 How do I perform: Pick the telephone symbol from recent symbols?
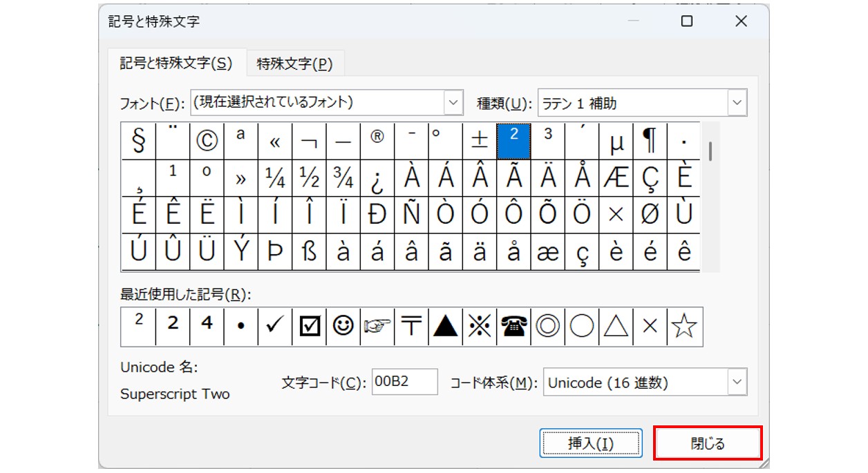(x=513, y=327)
